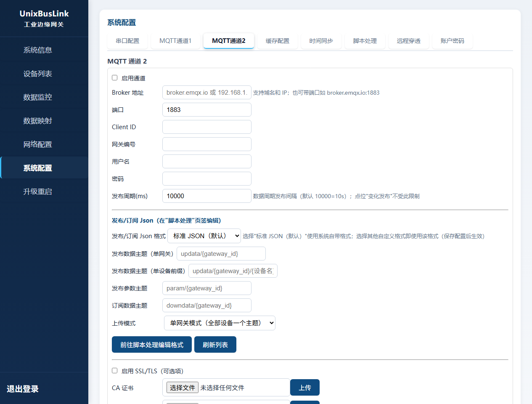Switch to MQTT通道1 tab

pos(175,41)
